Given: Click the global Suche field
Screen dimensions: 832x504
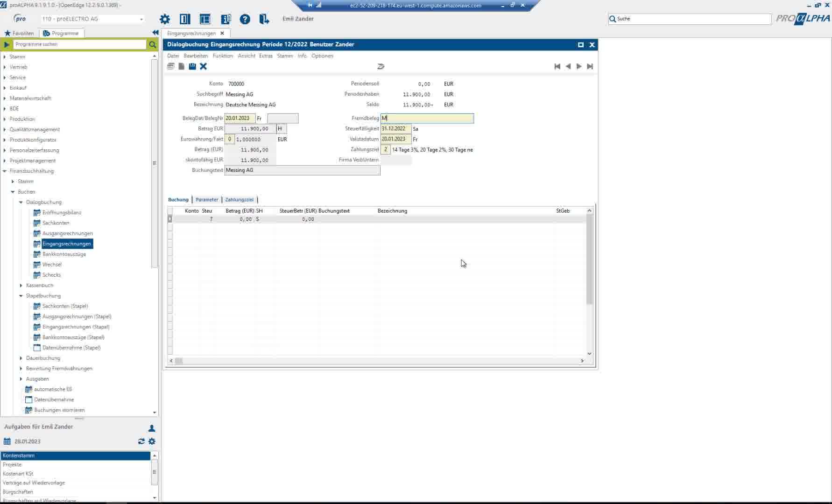Looking at the screenshot, I should click(x=690, y=19).
